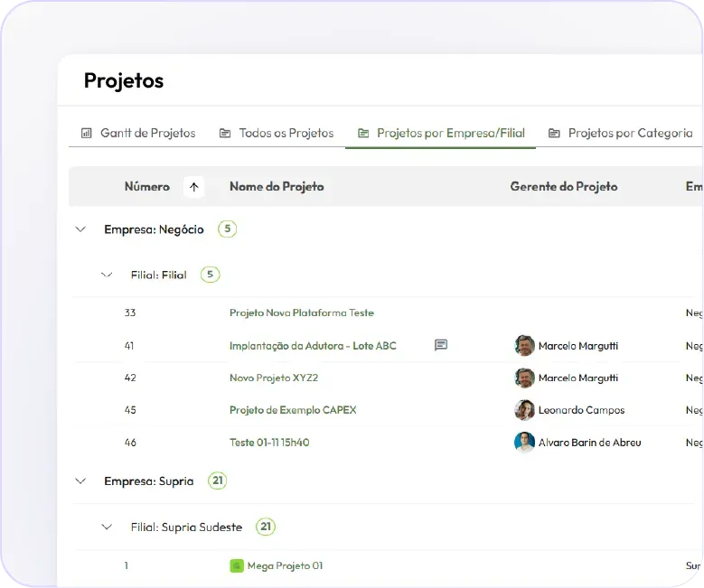Open comment icon on Implantação da Adutora row
Viewport: 704px width, 588px height.
(x=441, y=345)
